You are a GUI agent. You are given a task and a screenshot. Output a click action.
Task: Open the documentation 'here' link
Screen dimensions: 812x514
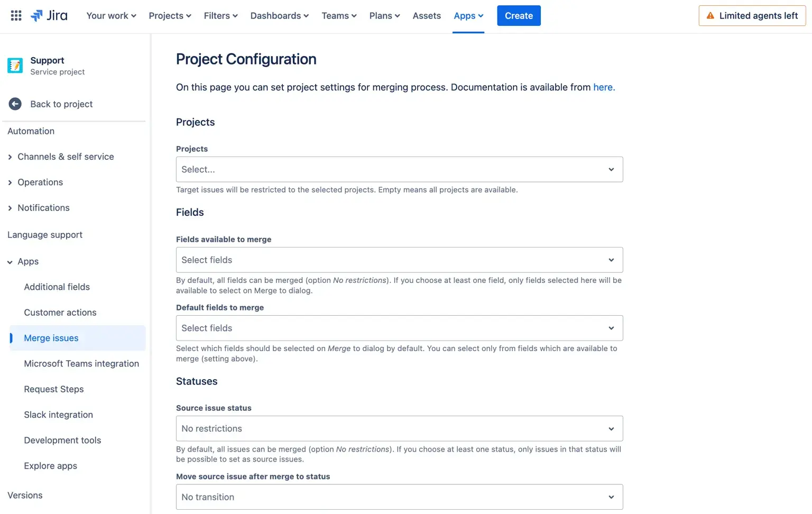[604, 87]
